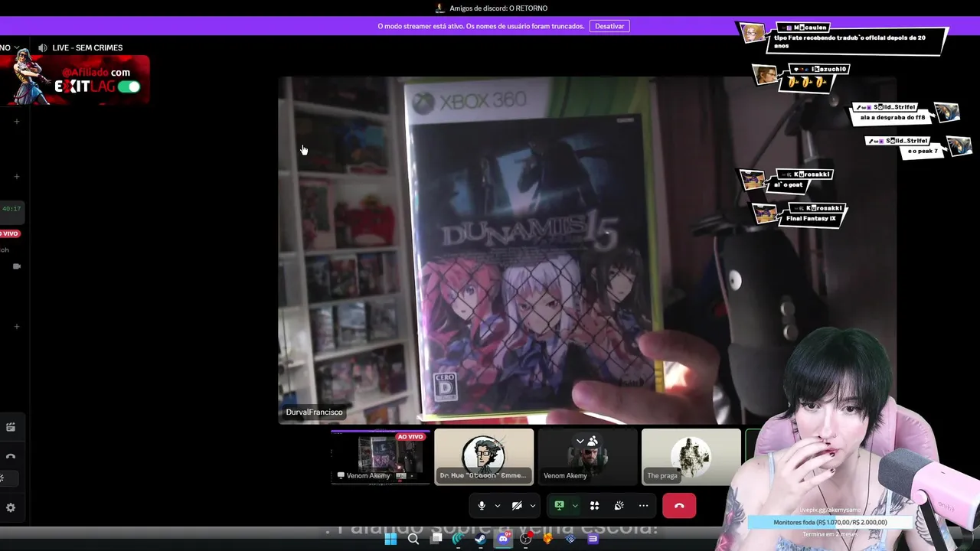Open screen share options arrow
Image resolution: width=980 pixels, height=551 pixels.
(575, 506)
